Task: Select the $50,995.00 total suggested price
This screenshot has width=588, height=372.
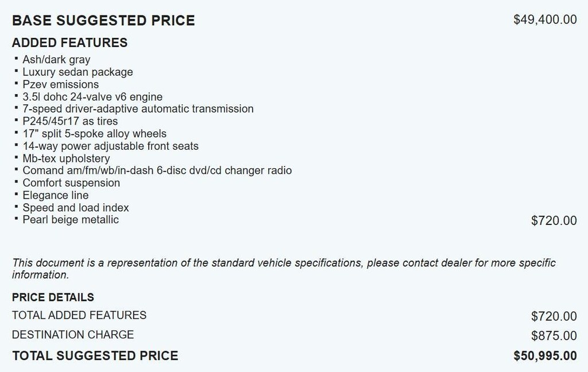Action: pyautogui.click(x=545, y=356)
